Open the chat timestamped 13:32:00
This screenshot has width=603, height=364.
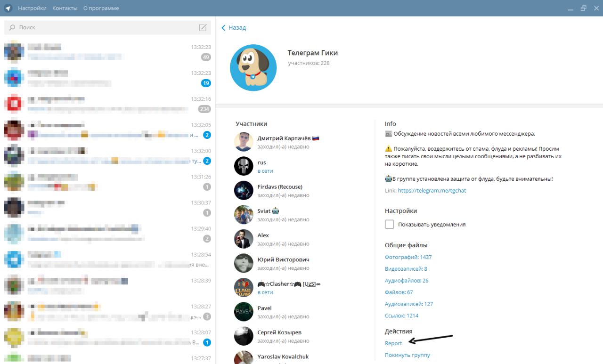107,155
